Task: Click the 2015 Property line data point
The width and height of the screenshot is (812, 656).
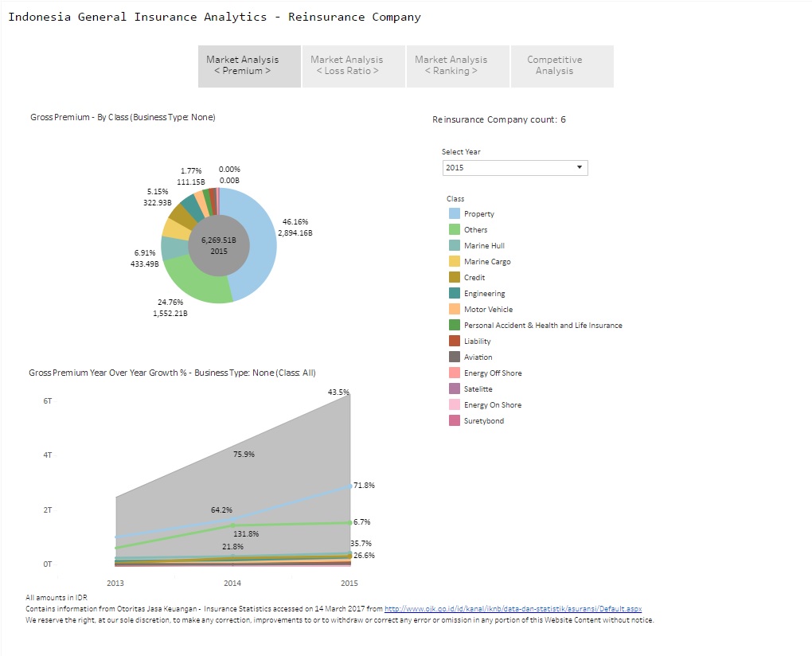Action: [349, 486]
